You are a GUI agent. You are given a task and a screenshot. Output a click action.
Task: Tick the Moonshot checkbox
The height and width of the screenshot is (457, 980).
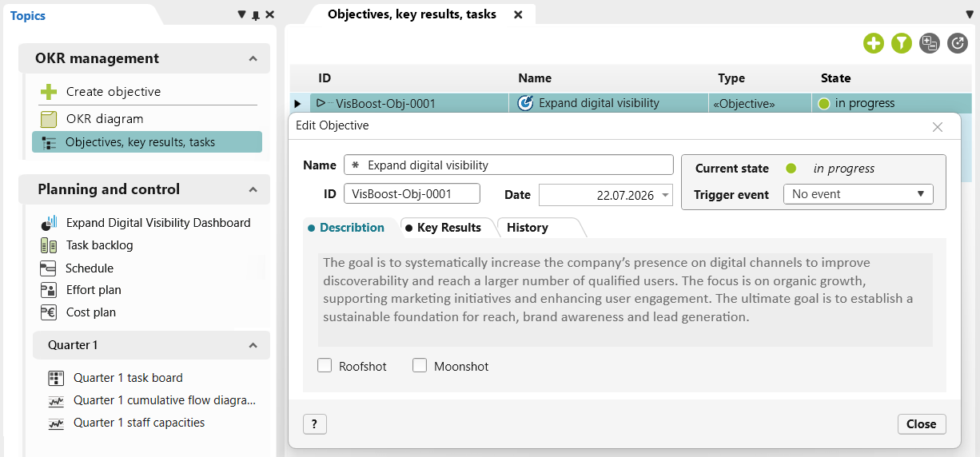[x=420, y=365]
